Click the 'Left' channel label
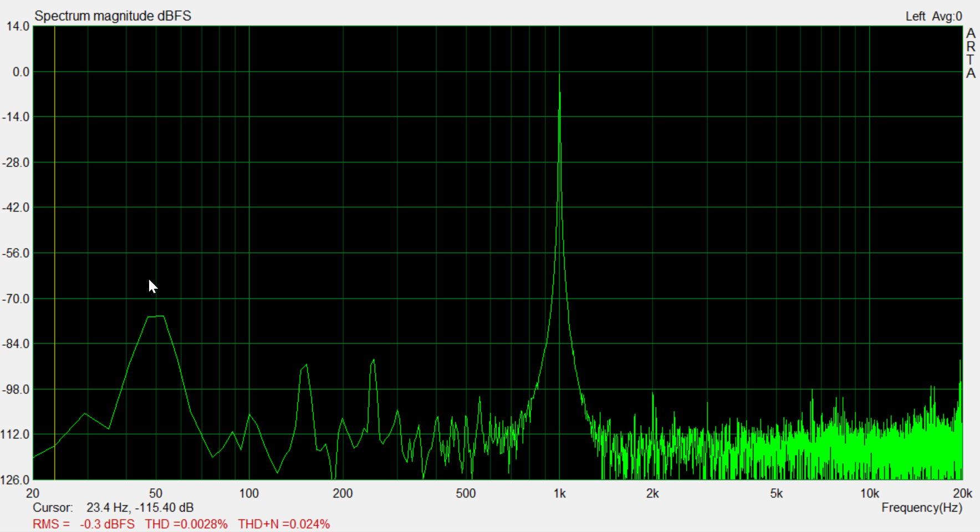The image size is (980, 532). coord(915,16)
